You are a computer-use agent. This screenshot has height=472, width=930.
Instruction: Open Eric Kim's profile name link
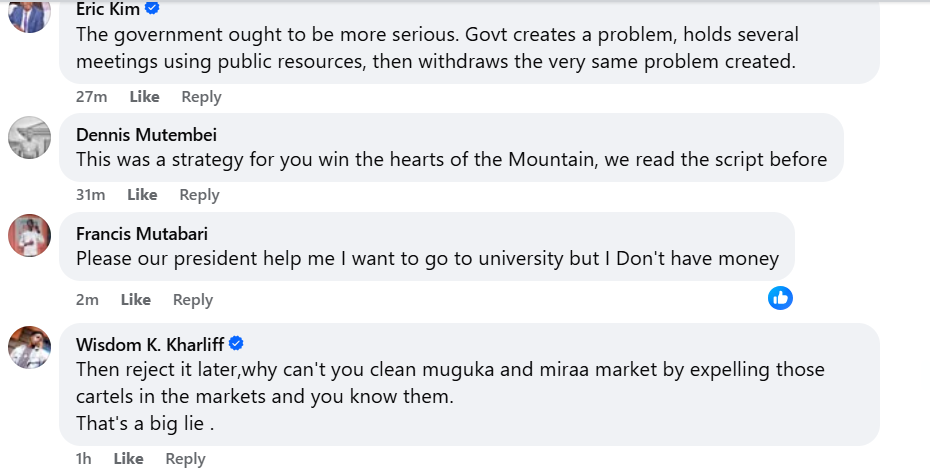pos(107,8)
